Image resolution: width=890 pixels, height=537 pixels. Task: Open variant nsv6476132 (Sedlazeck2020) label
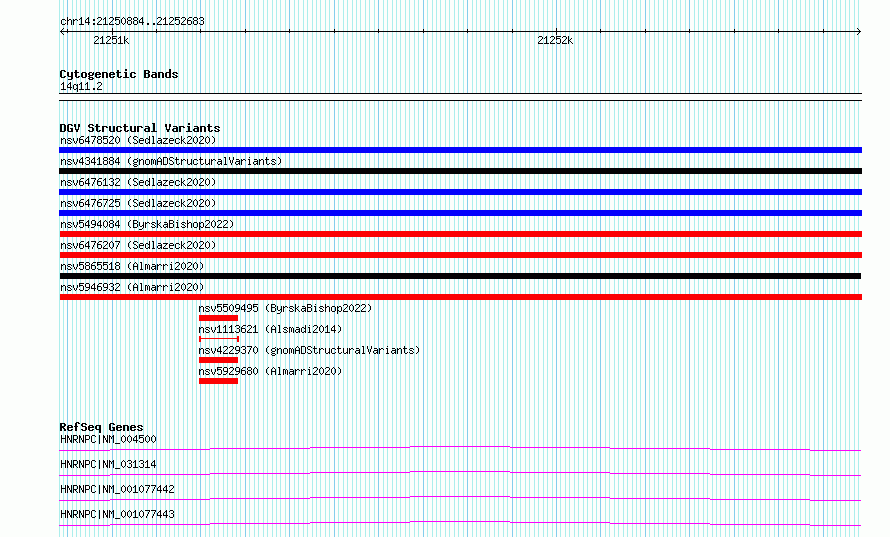[138, 182]
